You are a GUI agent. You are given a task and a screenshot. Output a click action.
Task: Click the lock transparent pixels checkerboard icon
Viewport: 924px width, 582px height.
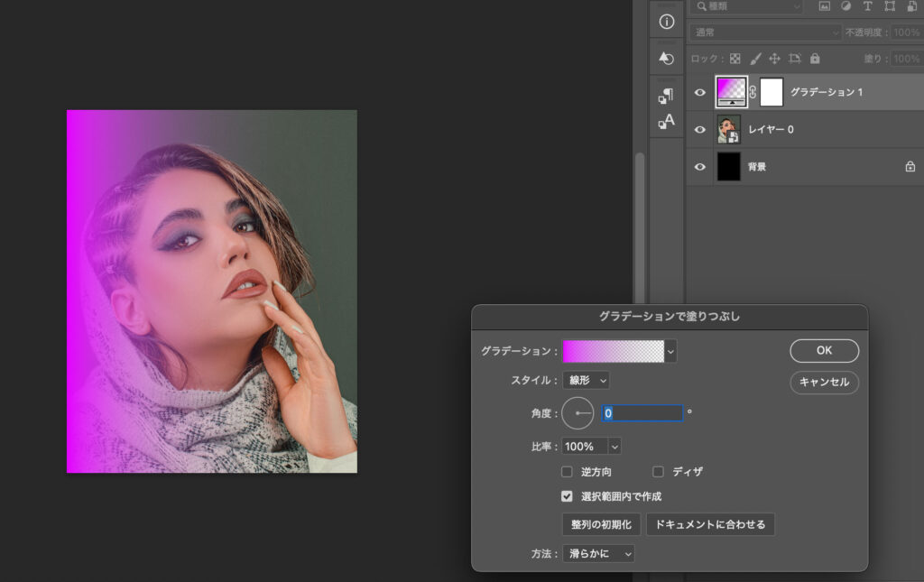[735, 59]
